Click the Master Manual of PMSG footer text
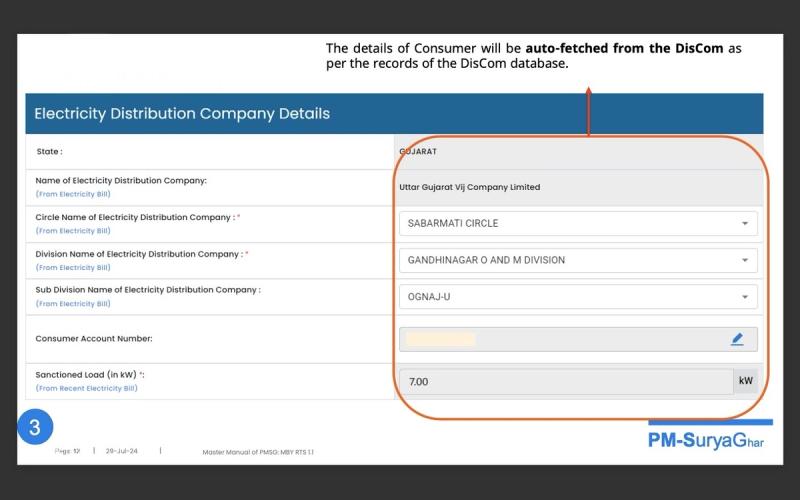Viewport: 800px width, 500px height. pos(258,452)
